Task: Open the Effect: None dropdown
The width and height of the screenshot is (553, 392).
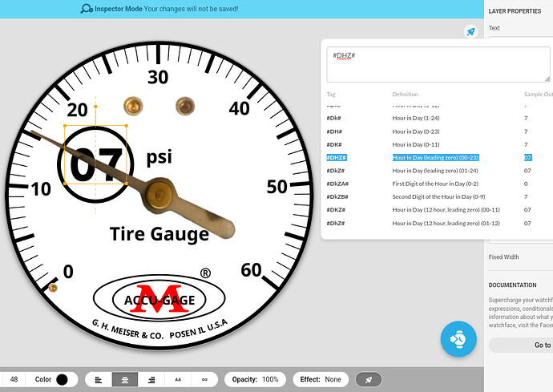Action: click(x=321, y=379)
